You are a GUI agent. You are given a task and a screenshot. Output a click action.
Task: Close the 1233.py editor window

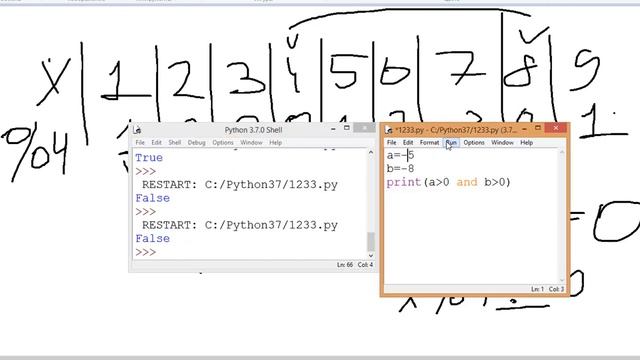(556, 128)
